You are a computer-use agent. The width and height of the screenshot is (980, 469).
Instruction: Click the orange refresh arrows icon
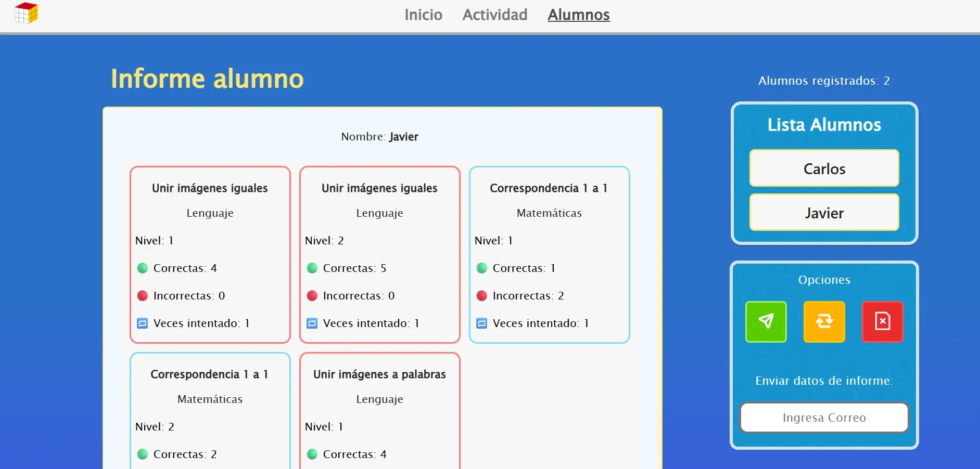pos(824,321)
